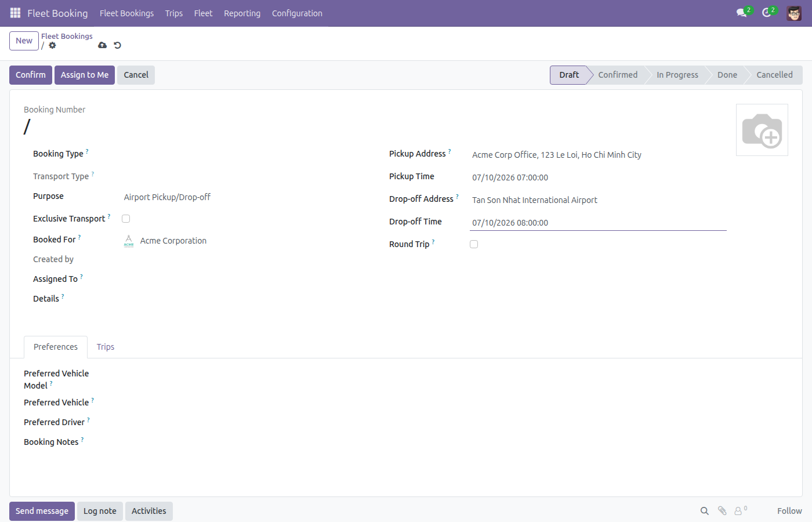Enable the Exclusive Transport checkbox
The image size is (812, 522).
click(126, 219)
